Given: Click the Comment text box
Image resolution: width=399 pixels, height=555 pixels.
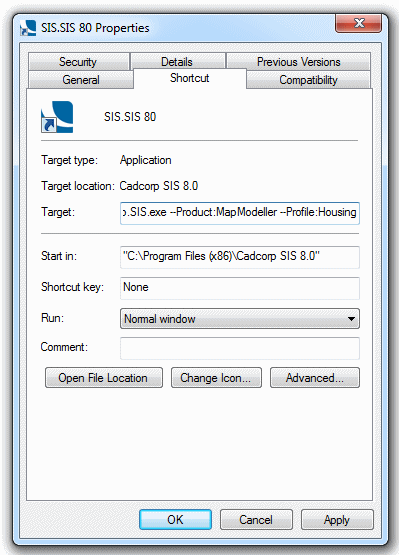Looking at the screenshot, I should 240,348.
